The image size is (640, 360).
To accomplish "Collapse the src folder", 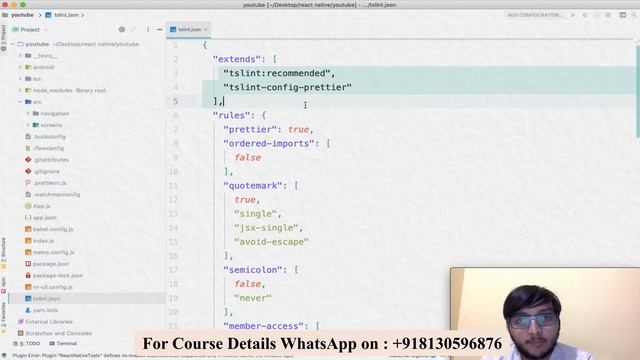I will pyautogui.click(x=20, y=102).
